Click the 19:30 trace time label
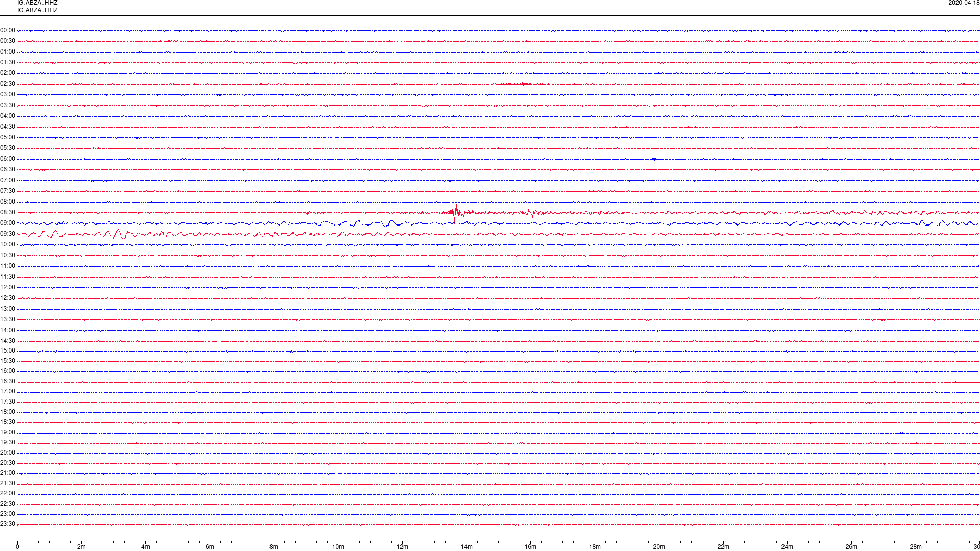 pyautogui.click(x=8, y=443)
